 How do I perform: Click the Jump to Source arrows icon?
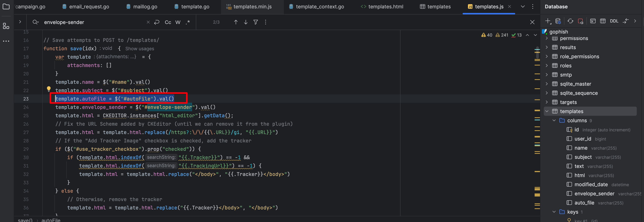click(x=626, y=21)
